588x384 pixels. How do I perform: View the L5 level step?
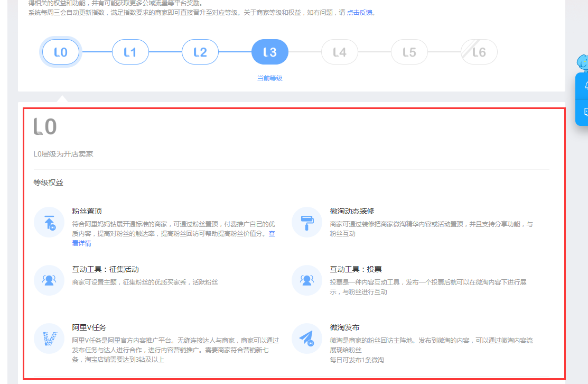[409, 52]
